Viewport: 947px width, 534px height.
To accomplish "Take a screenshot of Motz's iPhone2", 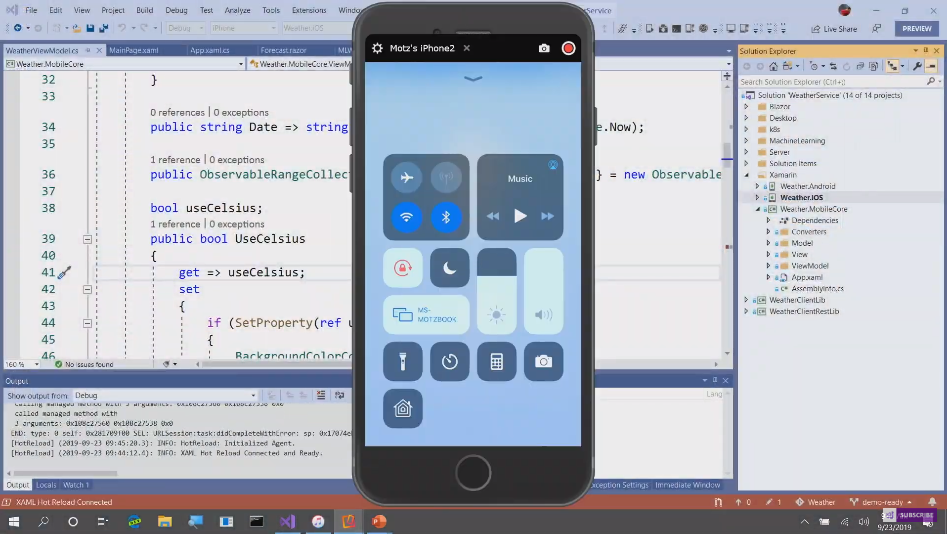I will (x=544, y=48).
